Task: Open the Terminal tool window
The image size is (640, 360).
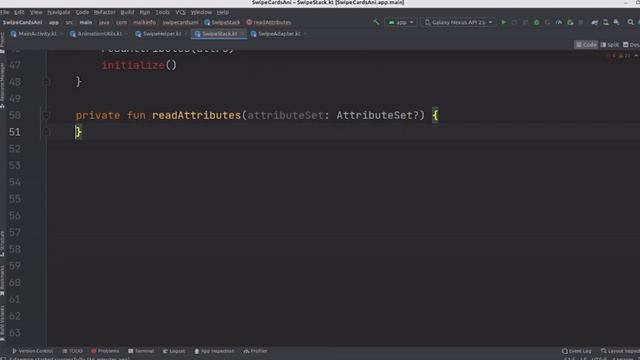Action: (141, 351)
